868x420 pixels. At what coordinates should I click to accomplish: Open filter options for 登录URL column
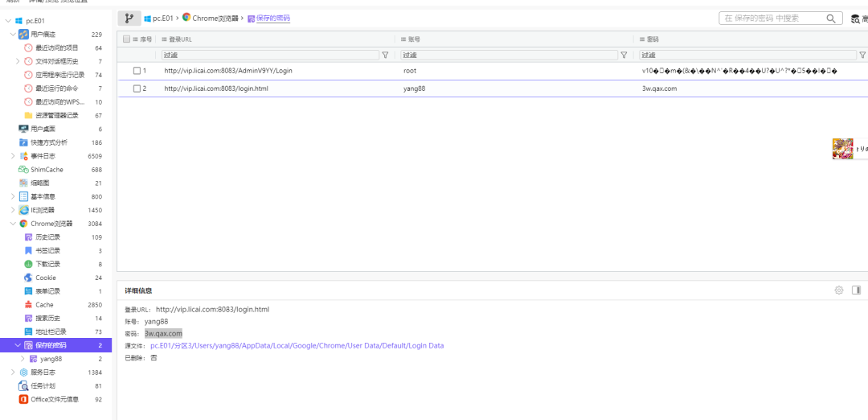(x=385, y=55)
